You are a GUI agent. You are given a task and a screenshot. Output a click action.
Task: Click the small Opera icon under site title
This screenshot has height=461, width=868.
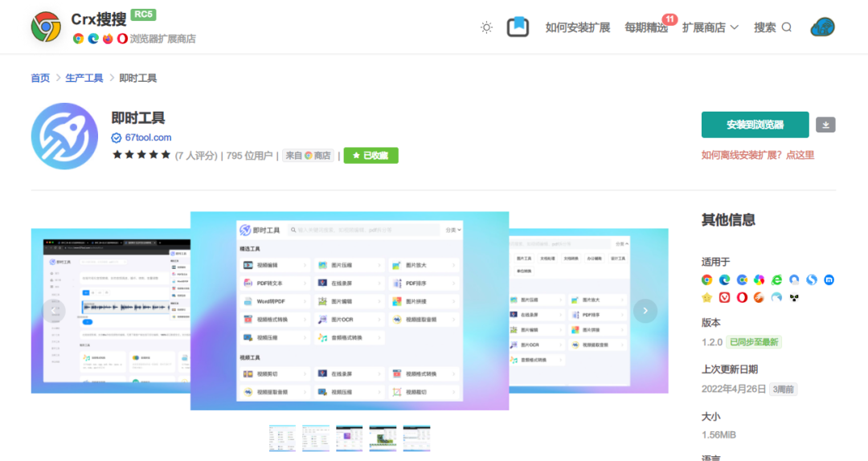122,39
